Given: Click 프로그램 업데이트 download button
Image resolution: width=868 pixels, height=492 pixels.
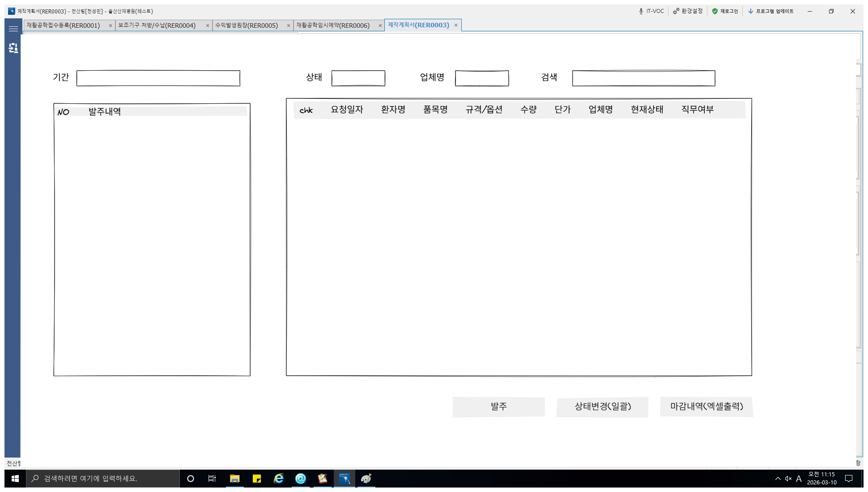Looking at the screenshot, I should click(771, 11).
